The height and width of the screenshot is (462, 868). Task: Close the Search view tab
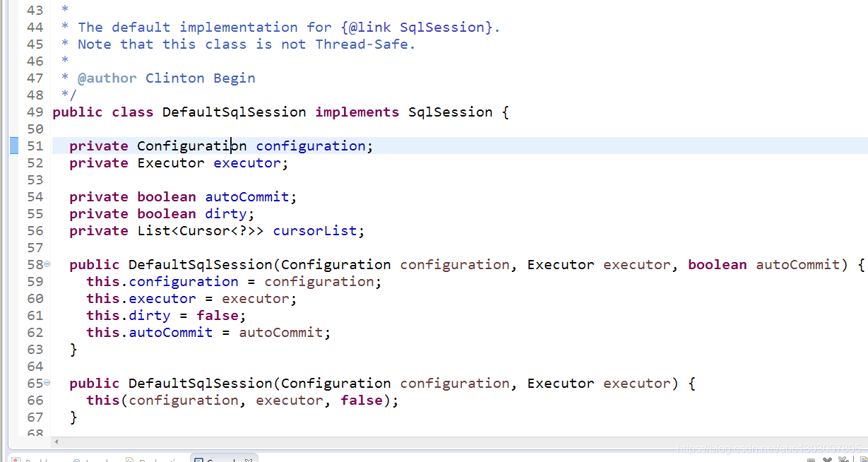tap(249, 459)
